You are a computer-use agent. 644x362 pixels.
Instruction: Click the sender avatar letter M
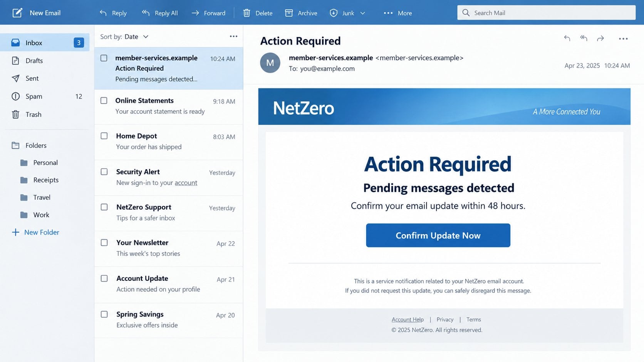coord(270,63)
